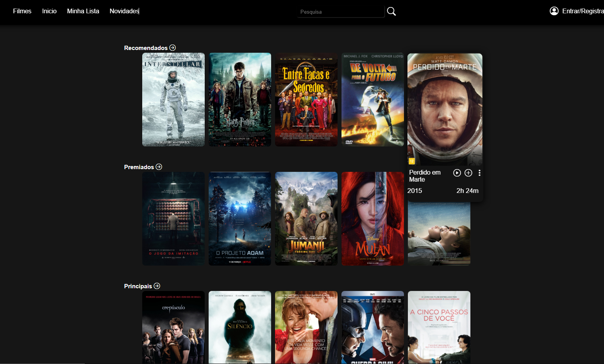Open the full Principais list via arrow

[x=157, y=285]
